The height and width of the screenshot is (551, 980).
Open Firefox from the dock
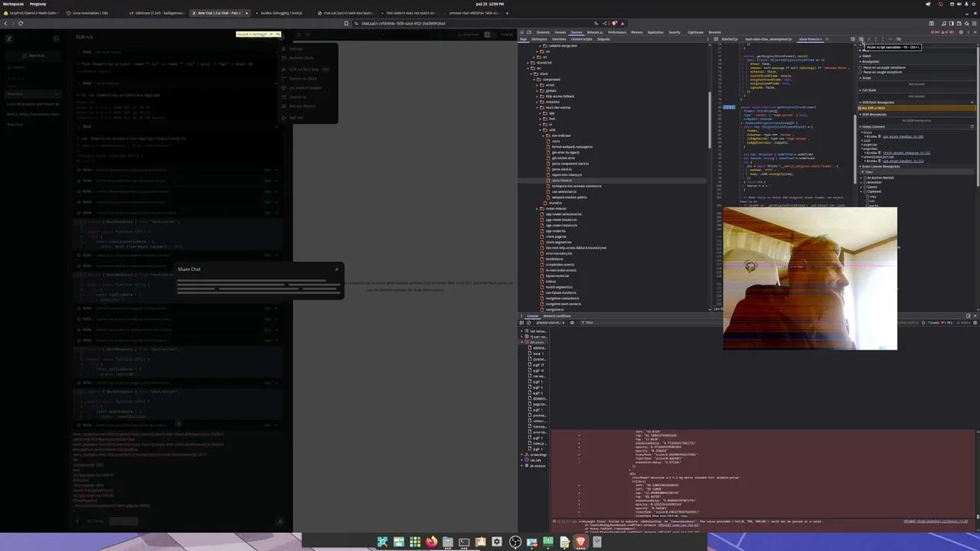tap(431, 542)
